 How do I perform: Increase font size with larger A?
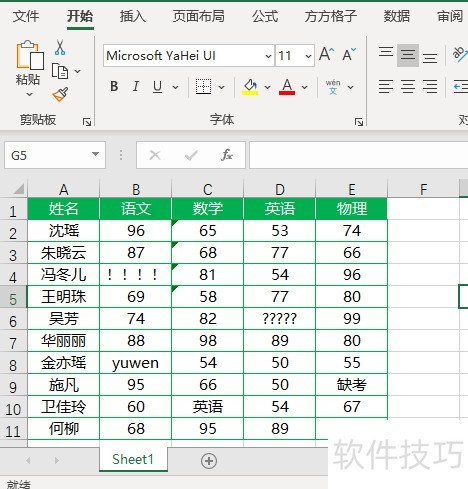pyautogui.click(x=326, y=54)
